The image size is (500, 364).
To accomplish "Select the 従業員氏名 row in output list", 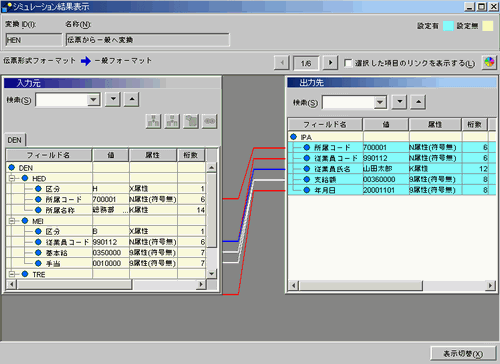I will (392, 169).
